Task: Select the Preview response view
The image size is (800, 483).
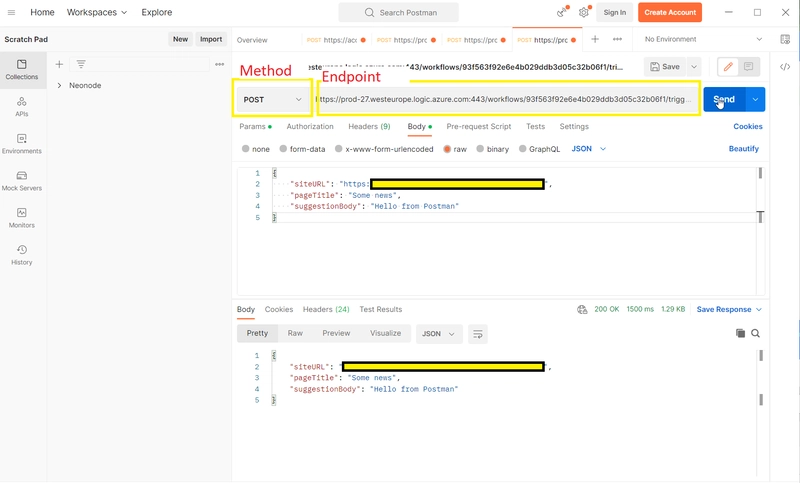Action: click(x=336, y=334)
